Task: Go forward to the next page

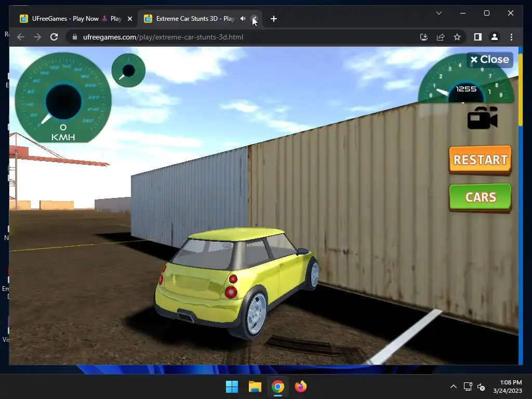Action: (x=37, y=37)
